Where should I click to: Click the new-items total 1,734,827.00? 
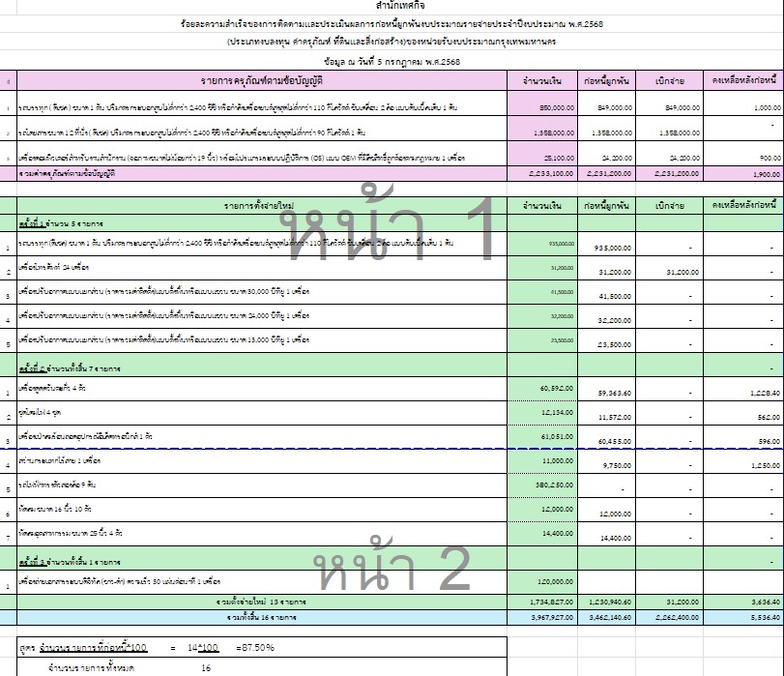coord(542,602)
